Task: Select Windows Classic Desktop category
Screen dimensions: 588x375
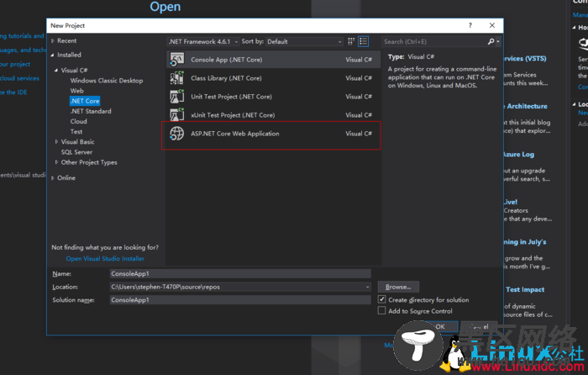Action: (x=107, y=81)
